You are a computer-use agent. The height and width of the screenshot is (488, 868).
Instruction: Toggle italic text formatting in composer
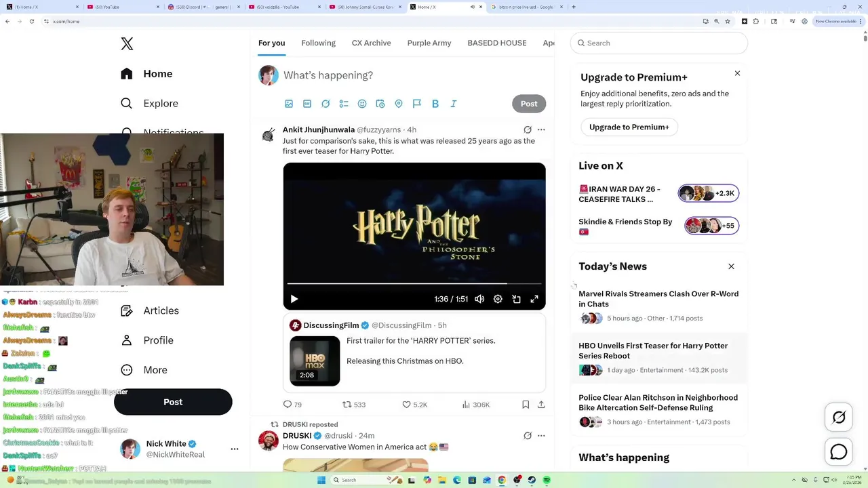click(x=454, y=104)
